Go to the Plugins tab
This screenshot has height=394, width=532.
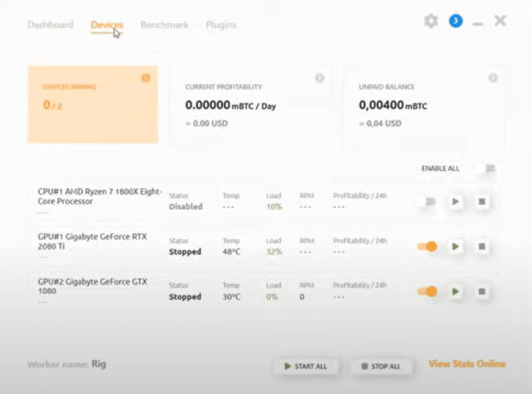click(221, 25)
